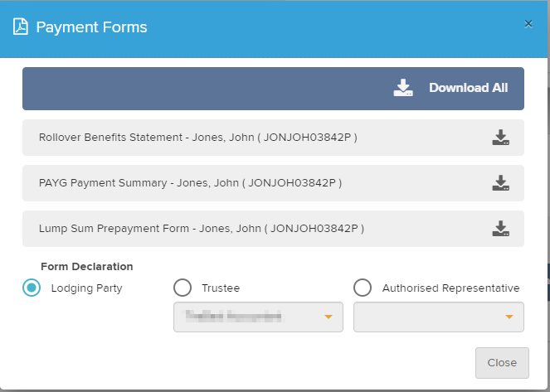
Task: Open the Rollover Benefits Statement row
Action: (198, 138)
